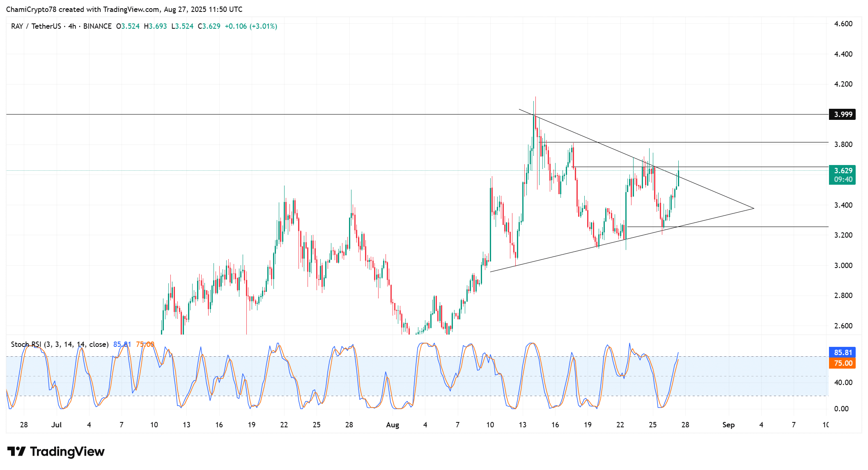Click the black 3.999 price label

click(x=842, y=114)
